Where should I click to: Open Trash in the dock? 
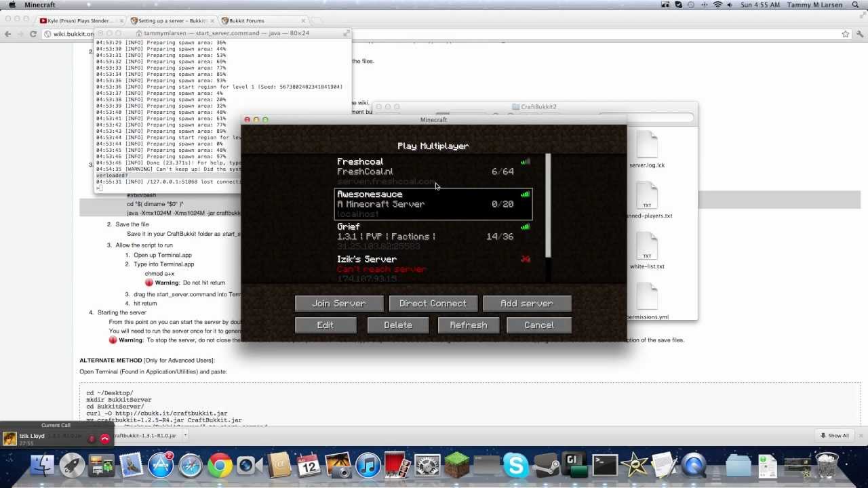pyautogui.click(x=827, y=466)
